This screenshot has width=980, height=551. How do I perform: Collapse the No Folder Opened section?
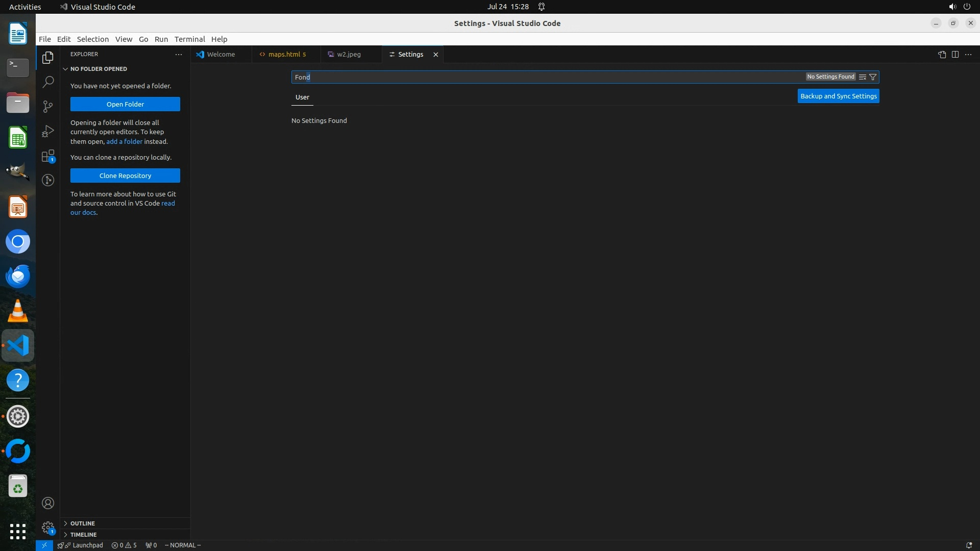[99, 69]
